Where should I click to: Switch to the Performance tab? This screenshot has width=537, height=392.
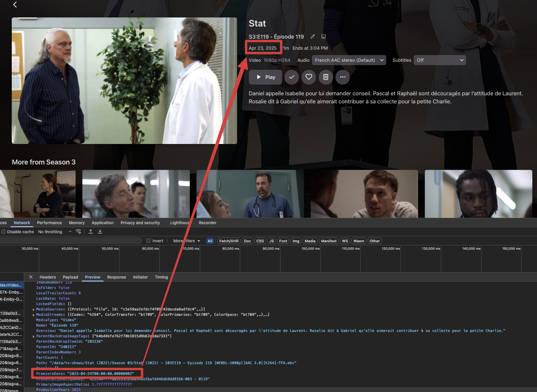[49, 223]
